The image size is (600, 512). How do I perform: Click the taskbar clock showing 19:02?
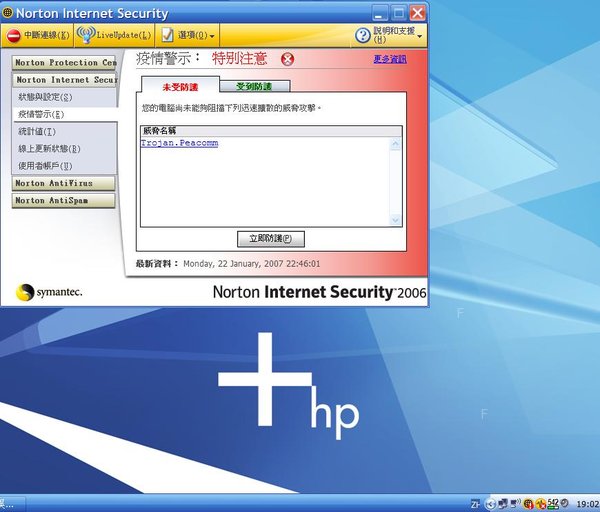(588, 504)
